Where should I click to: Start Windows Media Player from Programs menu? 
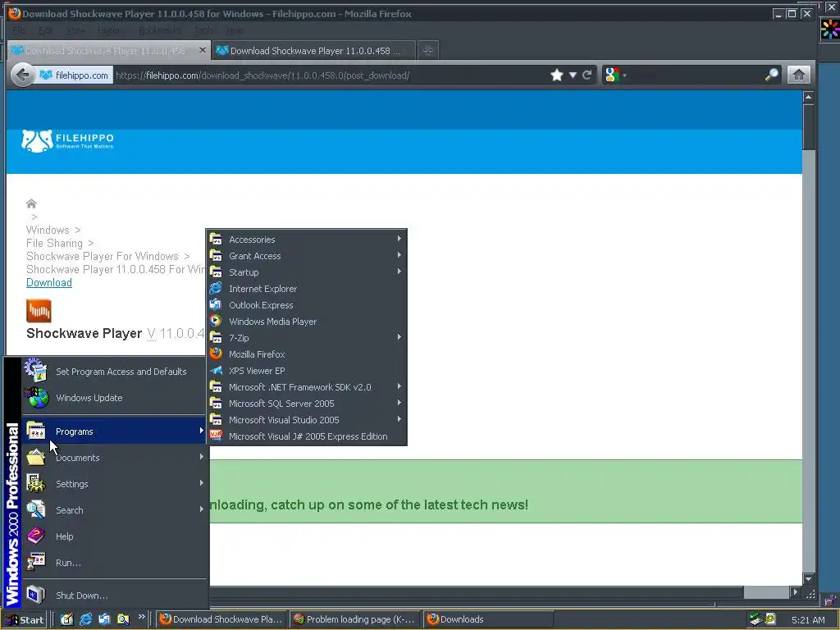click(307, 322)
